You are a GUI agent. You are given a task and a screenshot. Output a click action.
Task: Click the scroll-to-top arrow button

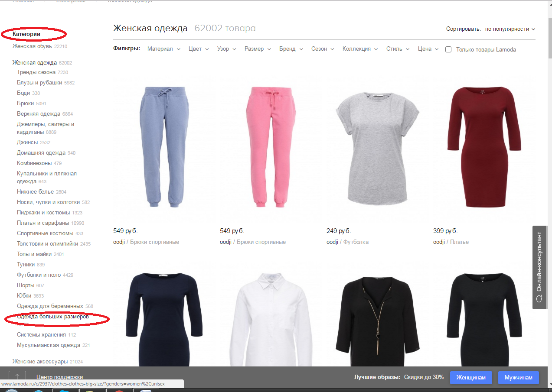click(17, 377)
